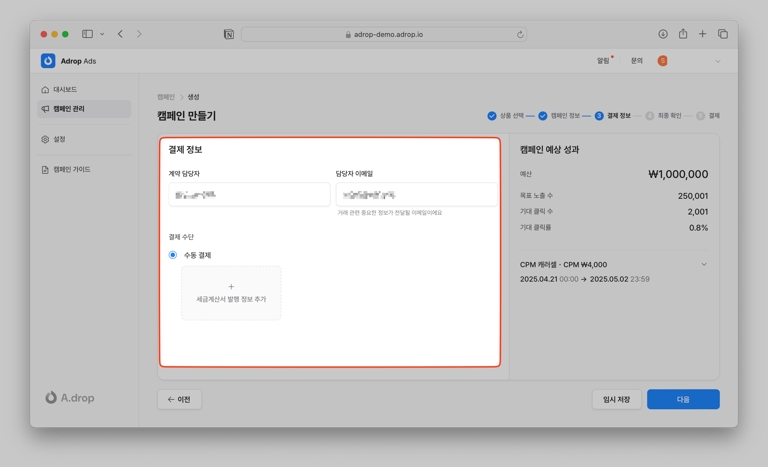Click the user avatar in the header

(x=662, y=61)
